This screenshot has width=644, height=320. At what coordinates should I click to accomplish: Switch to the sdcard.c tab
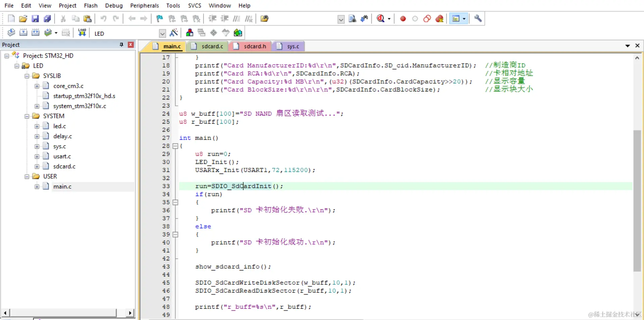tap(208, 46)
